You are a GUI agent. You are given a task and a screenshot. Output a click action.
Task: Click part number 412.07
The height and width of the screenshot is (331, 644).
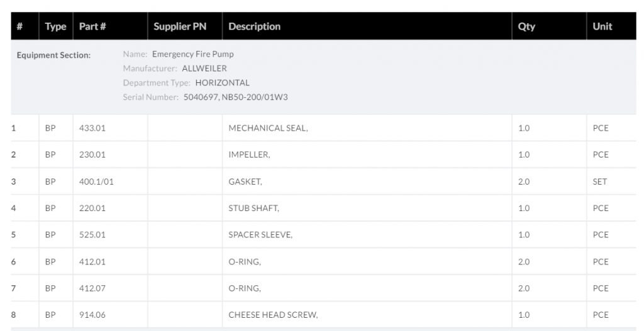[x=92, y=288]
